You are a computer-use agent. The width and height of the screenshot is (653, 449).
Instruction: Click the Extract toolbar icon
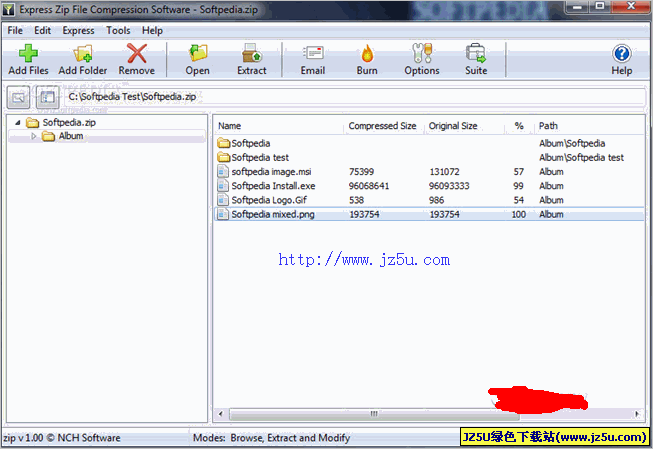click(252, 53)
